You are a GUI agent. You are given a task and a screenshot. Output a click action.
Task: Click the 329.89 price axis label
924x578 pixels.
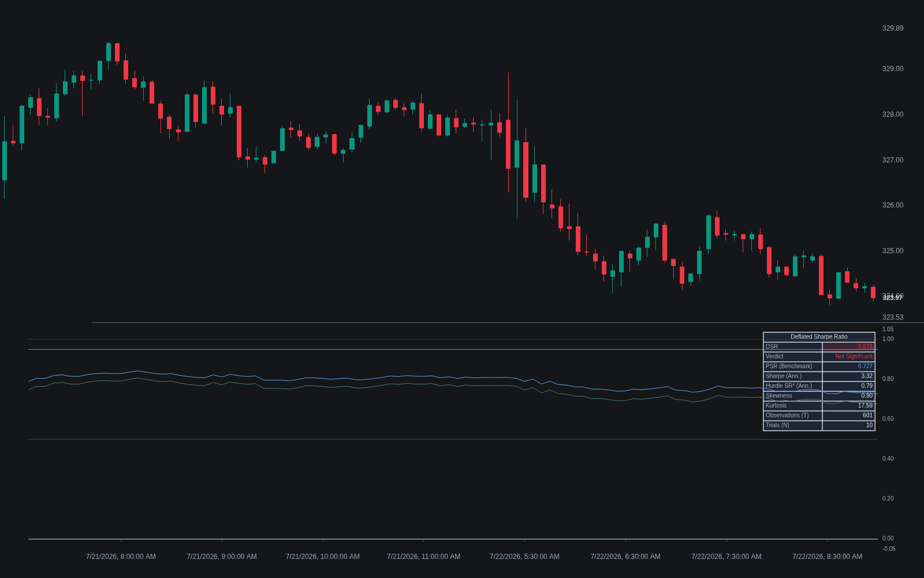[x=893, y=28]
